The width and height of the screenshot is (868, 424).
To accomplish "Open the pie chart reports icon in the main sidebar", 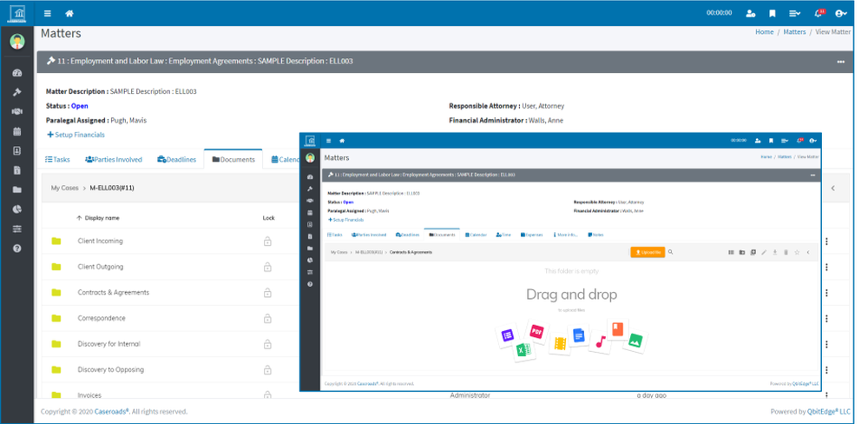I will coord(17,209).
